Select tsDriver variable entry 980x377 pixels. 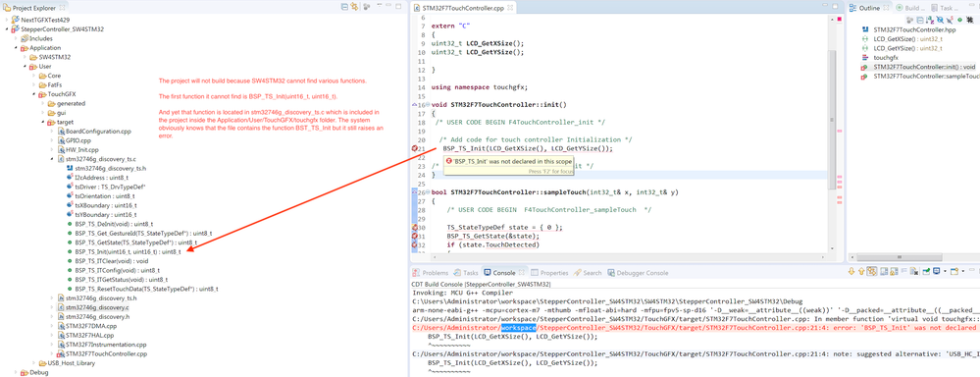110,187
